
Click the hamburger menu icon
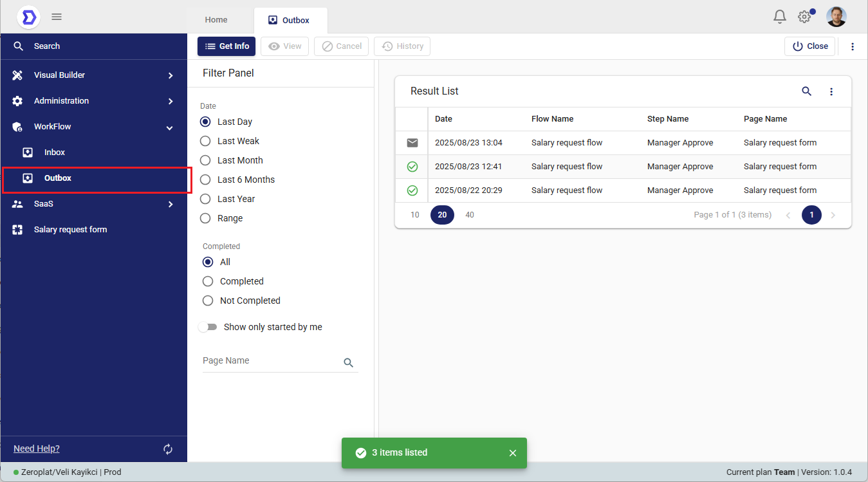[x=57, y=17]
